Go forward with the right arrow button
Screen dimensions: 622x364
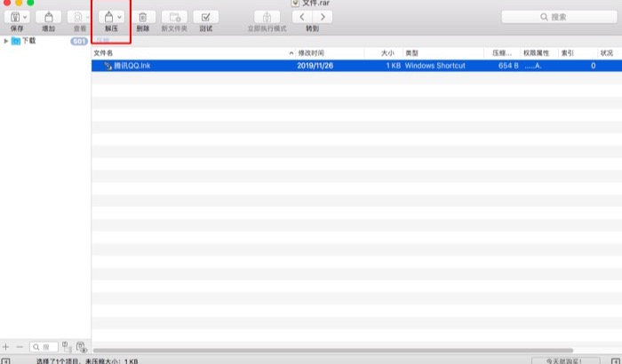tap(323, 17)
